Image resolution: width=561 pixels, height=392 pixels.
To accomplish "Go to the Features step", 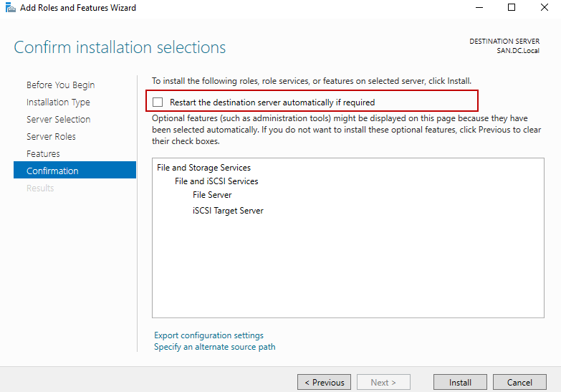I will pyautogui.click(x=43, y=154).
